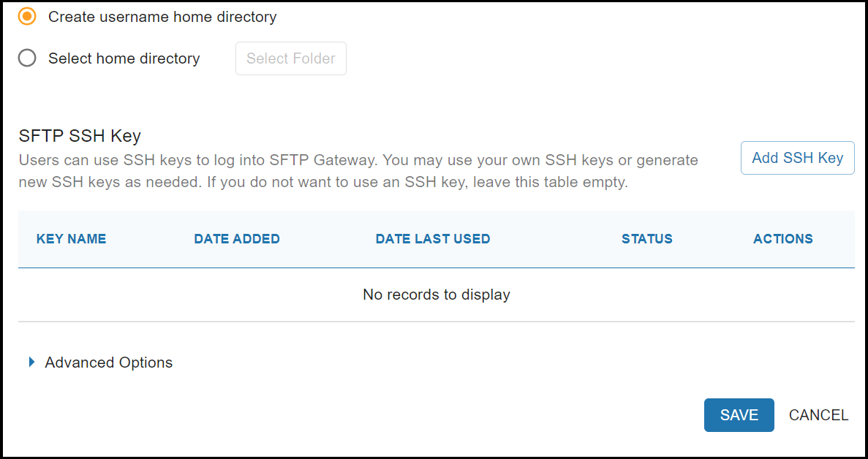Click Add SSH Key
This screenshot has width=868, height=459.
click(797, 157)
